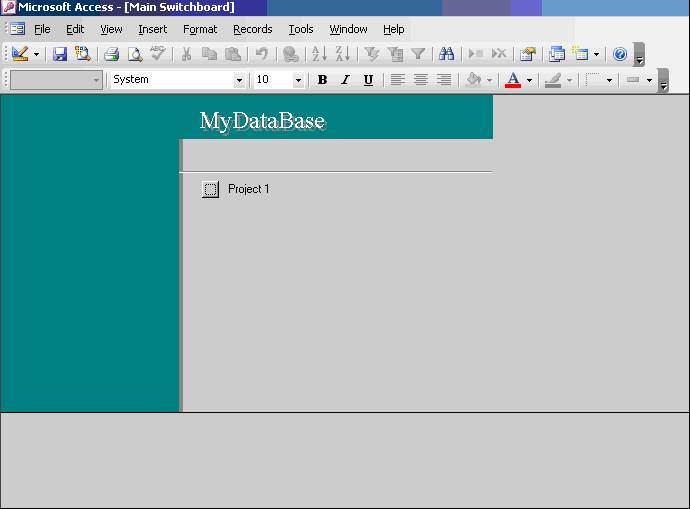Image resolution: width=690 pixels, height=509 pixels.
Task: Open the Fill/Back Color dropdown arrow
Action: pos(489,80)
